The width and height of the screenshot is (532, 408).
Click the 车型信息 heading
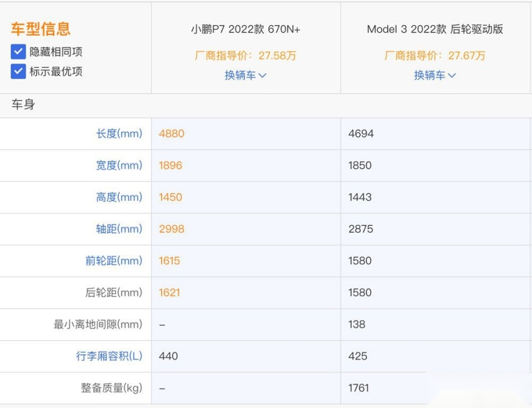tap(41, 29)
